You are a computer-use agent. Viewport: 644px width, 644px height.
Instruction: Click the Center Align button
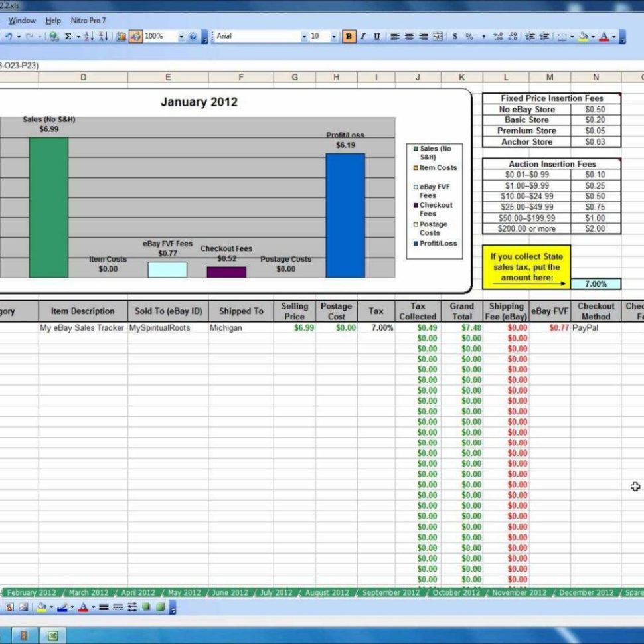pos(408,37)
